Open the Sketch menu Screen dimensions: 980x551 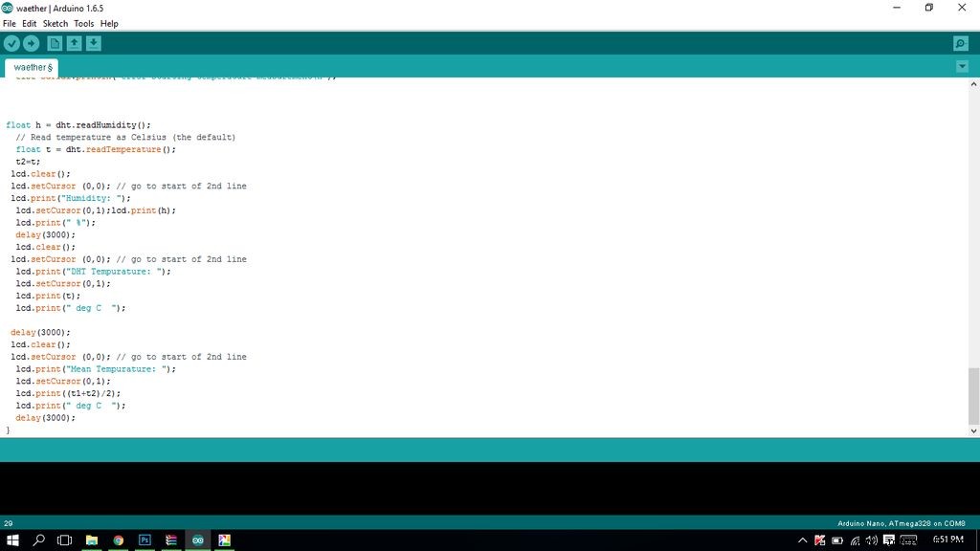click(56, 23)
